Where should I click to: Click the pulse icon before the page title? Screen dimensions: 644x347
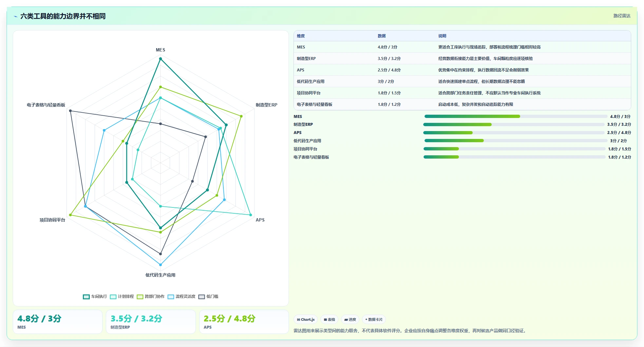pos(15,16)
